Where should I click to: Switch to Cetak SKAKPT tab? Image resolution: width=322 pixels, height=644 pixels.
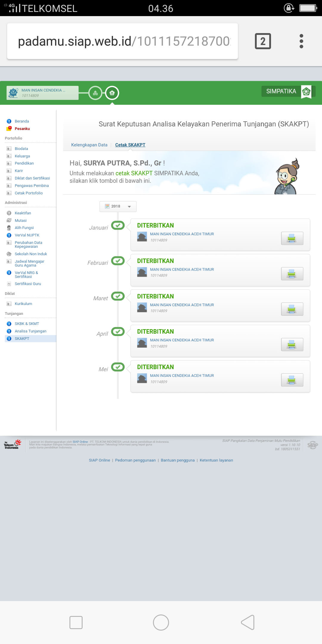pos(130,145)
